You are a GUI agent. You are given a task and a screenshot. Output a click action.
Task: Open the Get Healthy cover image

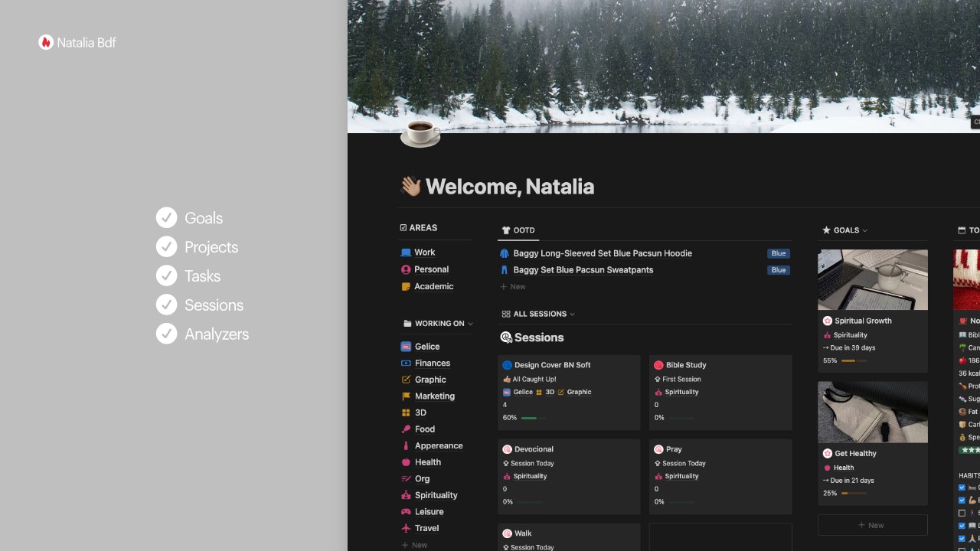872,412
